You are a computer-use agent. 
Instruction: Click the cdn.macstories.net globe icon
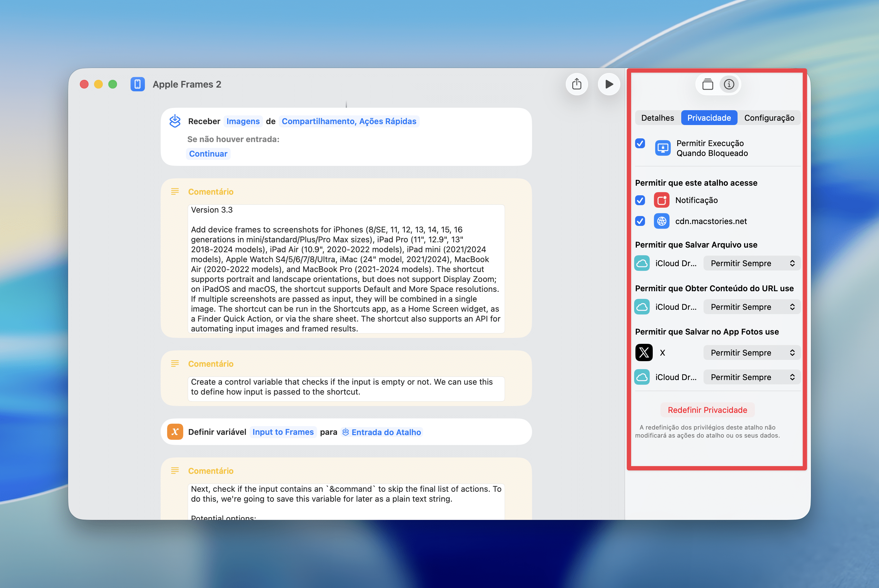point(661,221)
